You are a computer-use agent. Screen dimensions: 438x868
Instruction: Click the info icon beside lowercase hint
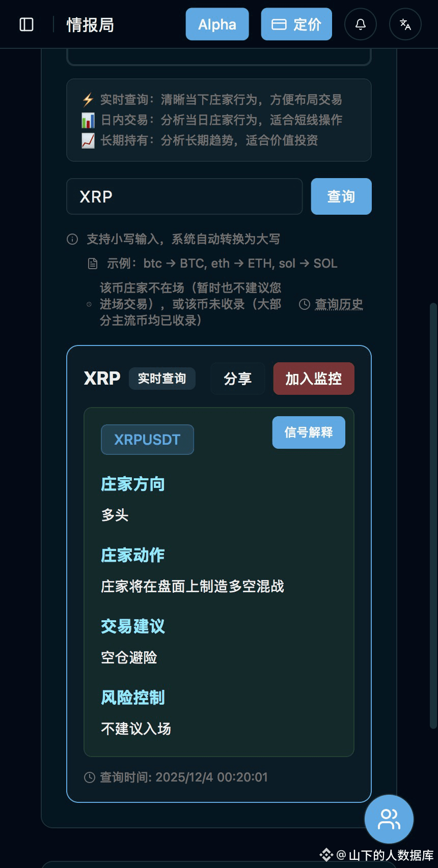click(x=72, y=239)
